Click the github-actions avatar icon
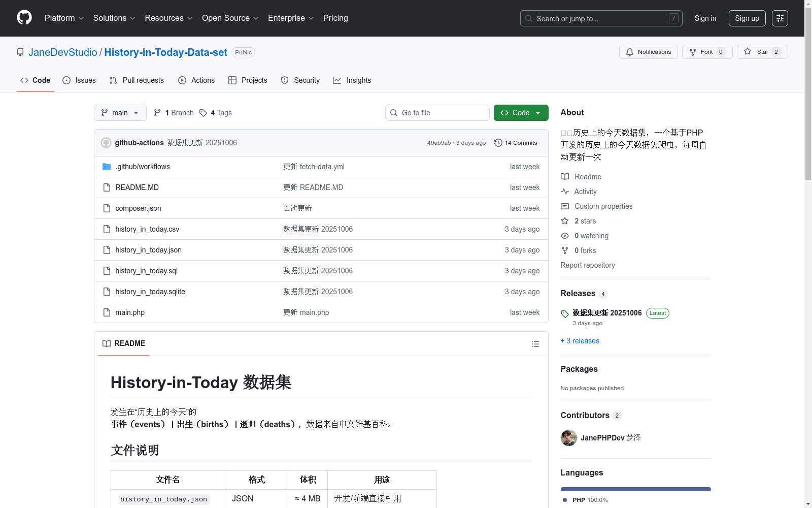 [106, 143]
